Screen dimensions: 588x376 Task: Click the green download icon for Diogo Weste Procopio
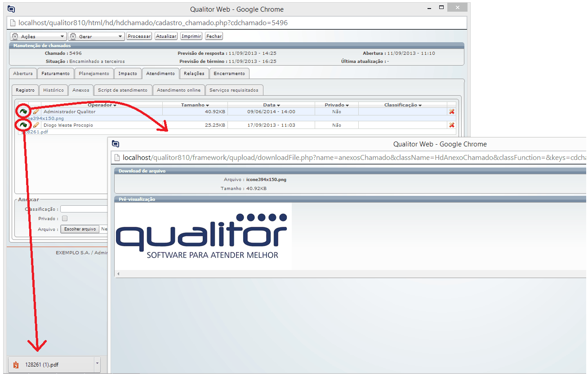pos(23,125)
